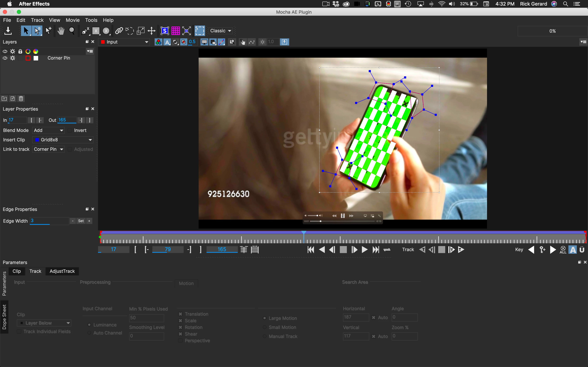The image size is (588, 367).
Task: Open the Track menu
Action: [37, 20]
